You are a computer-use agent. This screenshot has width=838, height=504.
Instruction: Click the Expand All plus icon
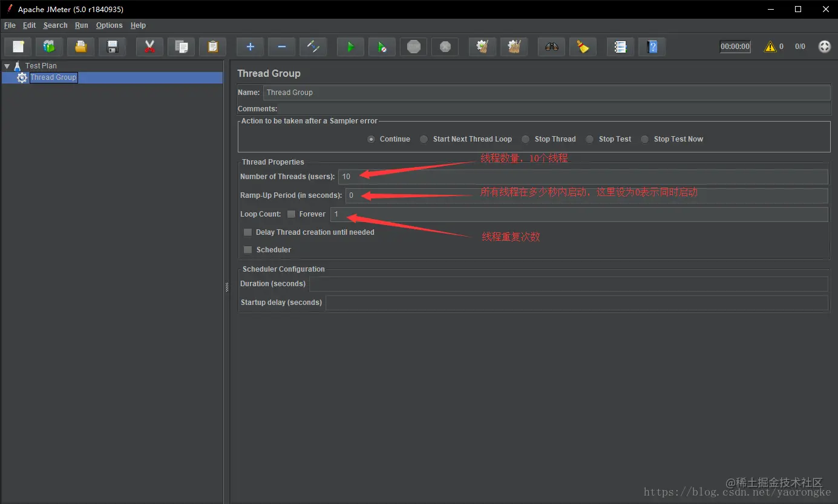[x=250, y=47]
